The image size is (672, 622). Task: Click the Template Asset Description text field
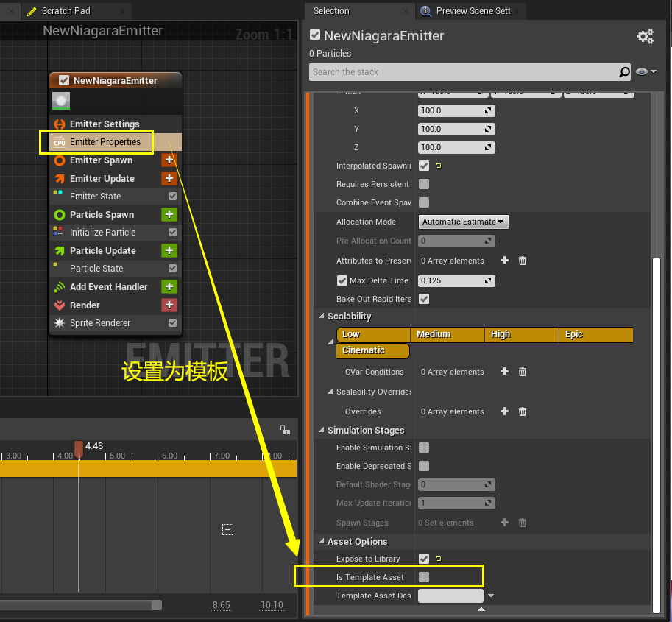point(450,596)
